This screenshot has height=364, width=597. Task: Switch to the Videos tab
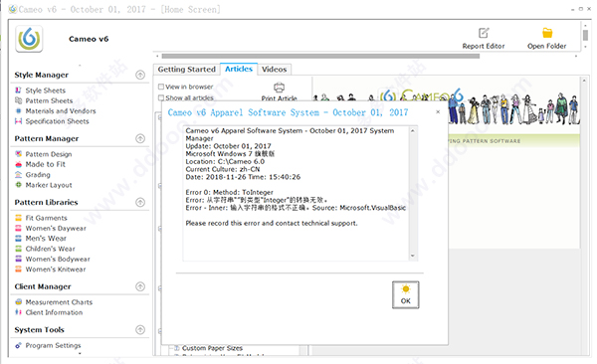[275, 70]
